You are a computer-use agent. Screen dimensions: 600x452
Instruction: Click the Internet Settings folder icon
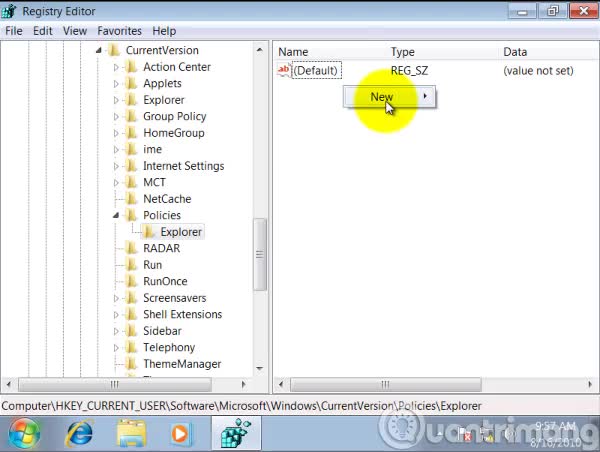coord(132,166)
